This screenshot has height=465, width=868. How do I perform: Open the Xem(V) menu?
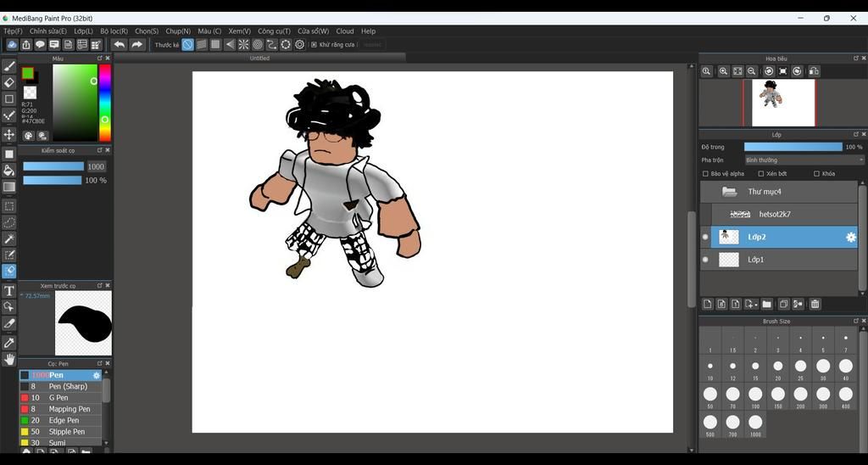click(x=240, y=31)
